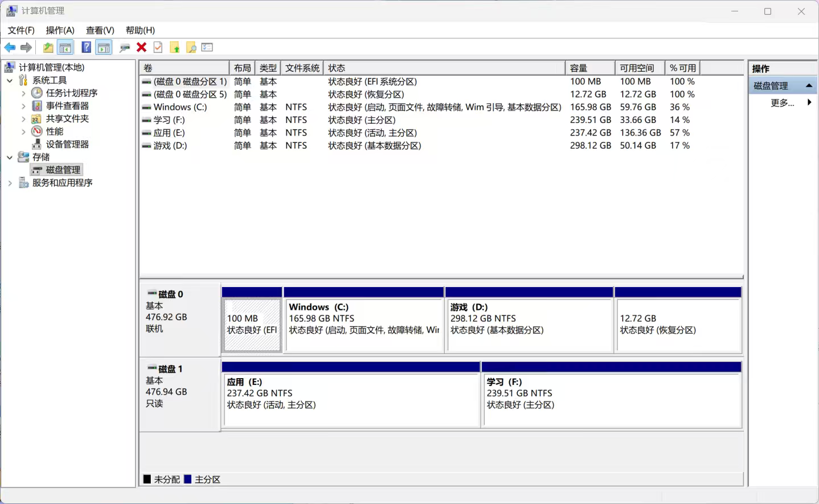Click the System Tools (系统工具) icon

[x=23, y=80]
